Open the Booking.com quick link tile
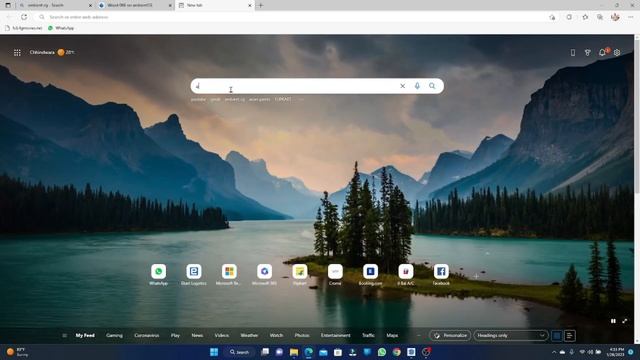Screen dimensions: 640x360 (x=370, y=275)
